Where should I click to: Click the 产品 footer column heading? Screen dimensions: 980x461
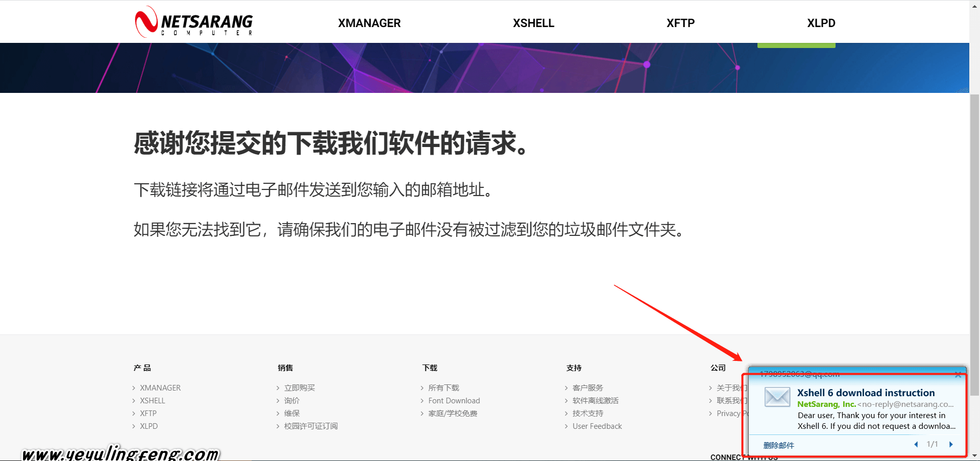click(142, 368)
